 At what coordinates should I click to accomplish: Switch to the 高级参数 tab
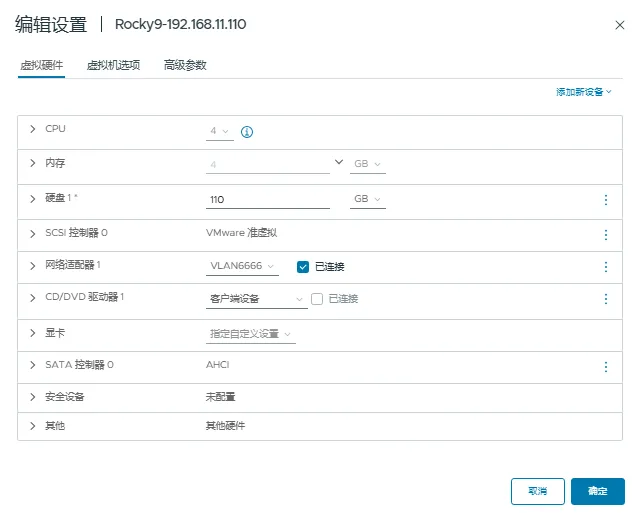(185, 65)
